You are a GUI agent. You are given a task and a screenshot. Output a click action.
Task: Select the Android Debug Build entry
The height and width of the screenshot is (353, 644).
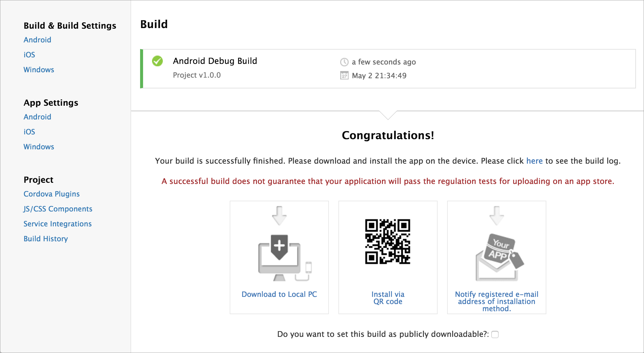pos(215,61)
